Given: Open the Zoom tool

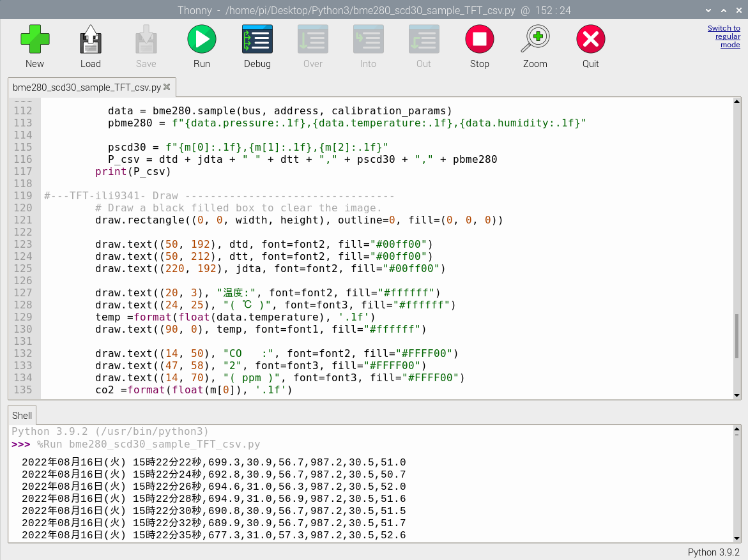Looking at the screenshot, I should point(535,39).
